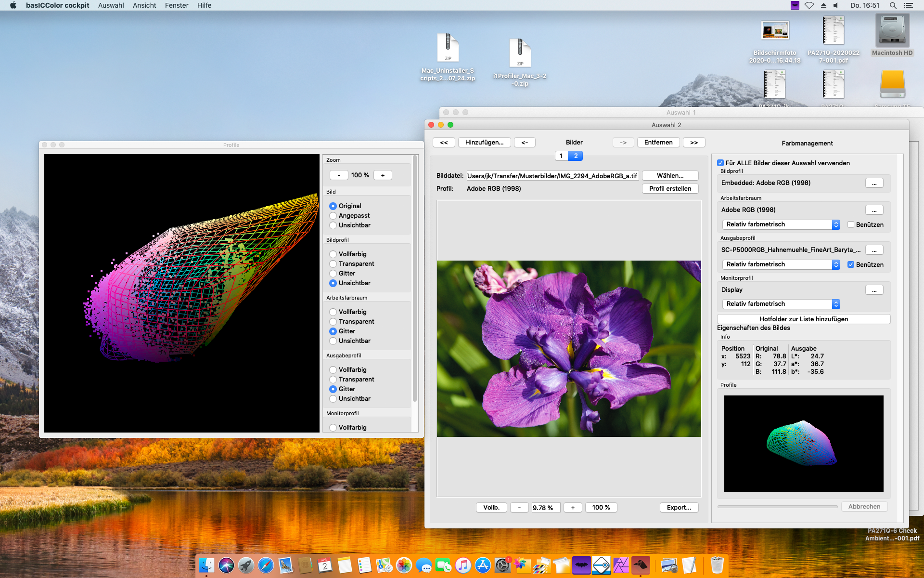Open the Photos app in dock
The width and height of the screenshot is (924, 578).
(404, 565)
